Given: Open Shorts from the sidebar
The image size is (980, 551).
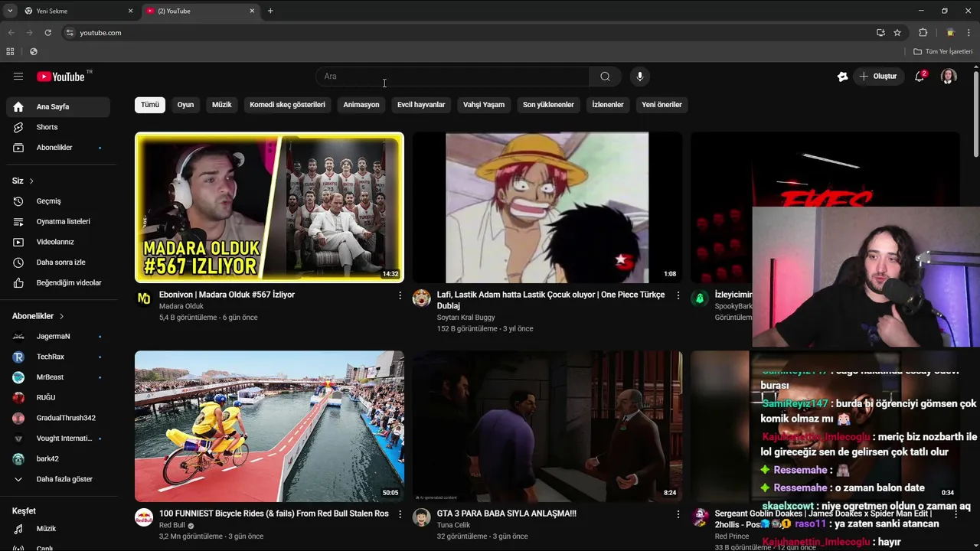Looking at the screenshot, I should pos(58,127).
